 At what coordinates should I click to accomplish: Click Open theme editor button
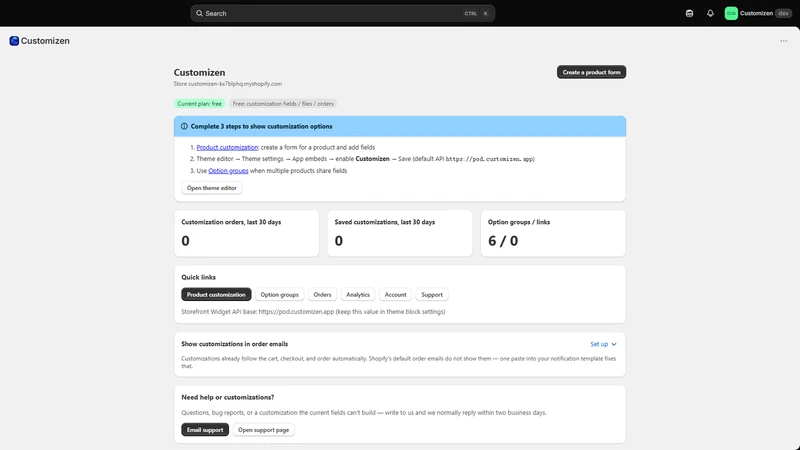tap(212, 188)
